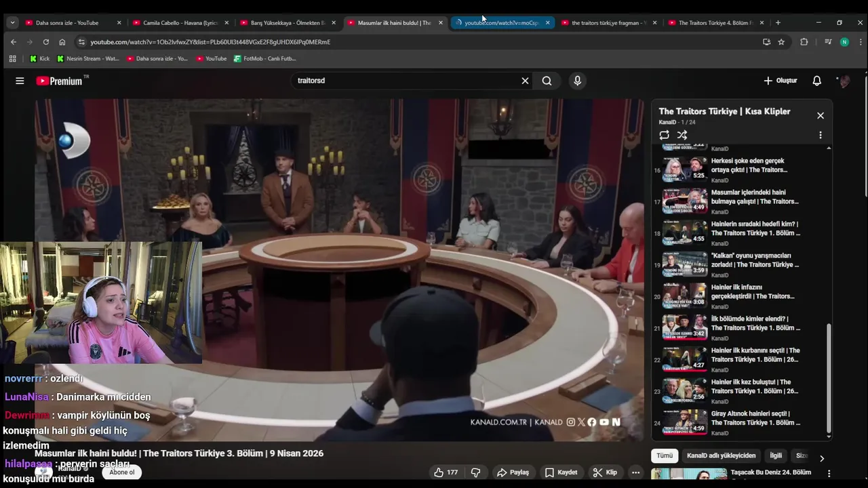View site information icon
This screenshot has height=488, width=868.
pyautogui.click(x=81, y=42)
